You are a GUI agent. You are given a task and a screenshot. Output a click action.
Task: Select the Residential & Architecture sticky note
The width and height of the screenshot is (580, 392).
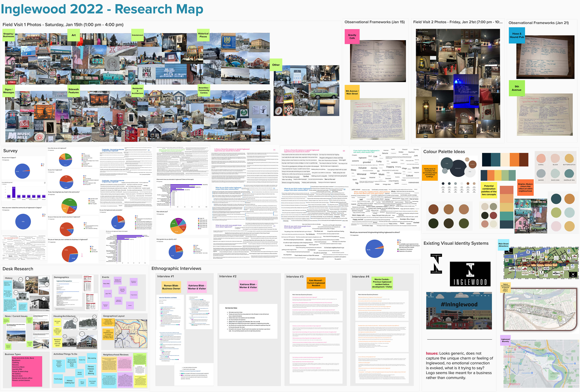click(x=137, y=91)
